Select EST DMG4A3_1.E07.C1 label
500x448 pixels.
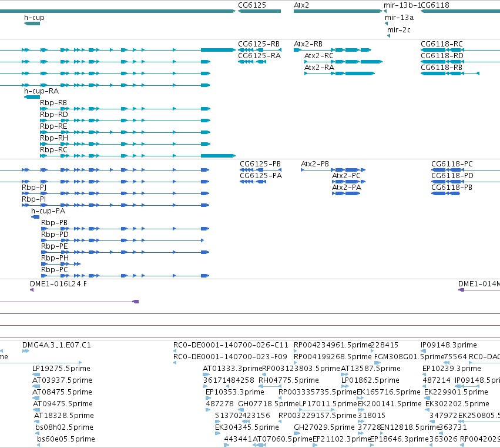[57, 345]
